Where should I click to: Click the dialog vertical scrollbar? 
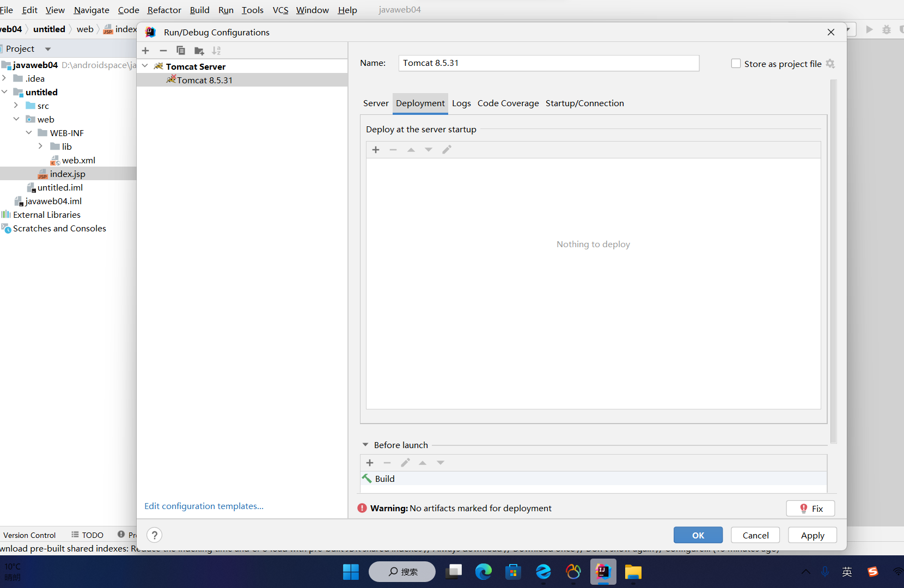point(833,261)
